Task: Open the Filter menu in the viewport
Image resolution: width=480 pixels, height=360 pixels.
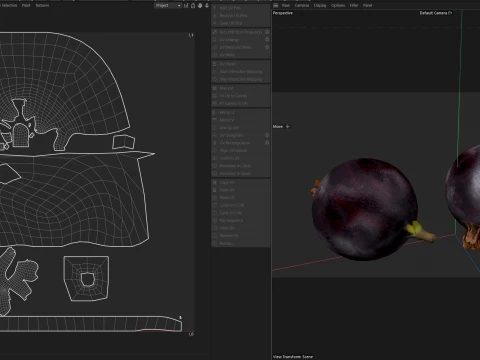Action: tap(354, 5)
